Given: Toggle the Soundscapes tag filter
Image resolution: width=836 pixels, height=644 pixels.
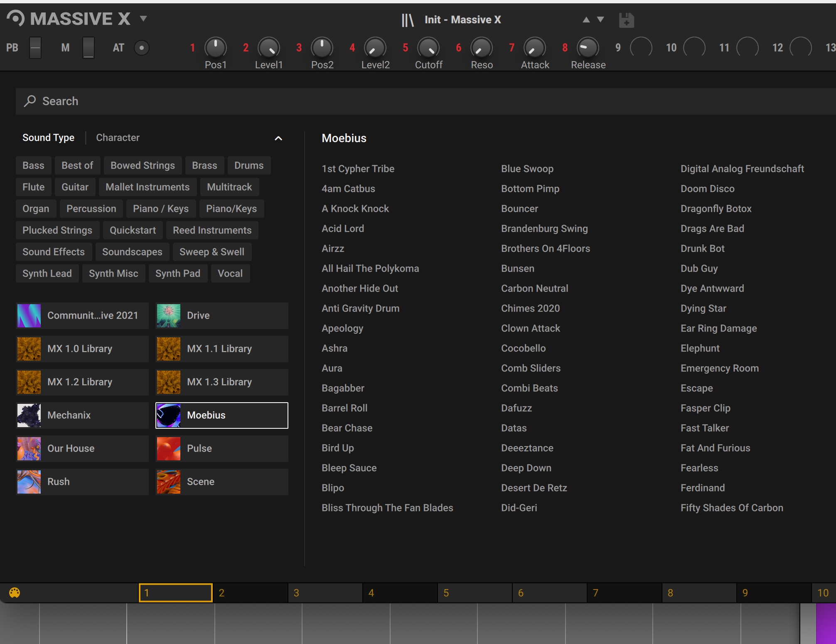Looking at the screenshot, I should click(132, 252).
